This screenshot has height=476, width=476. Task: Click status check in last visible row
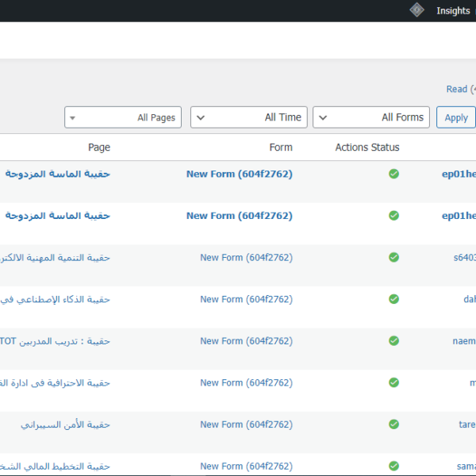[x=393, y=466]
